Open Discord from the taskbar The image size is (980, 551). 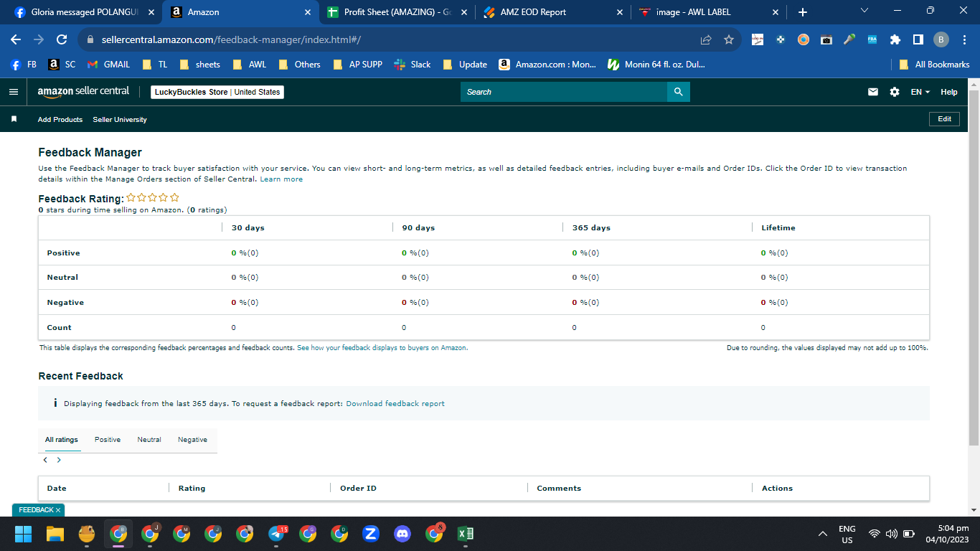coord(402,533)
